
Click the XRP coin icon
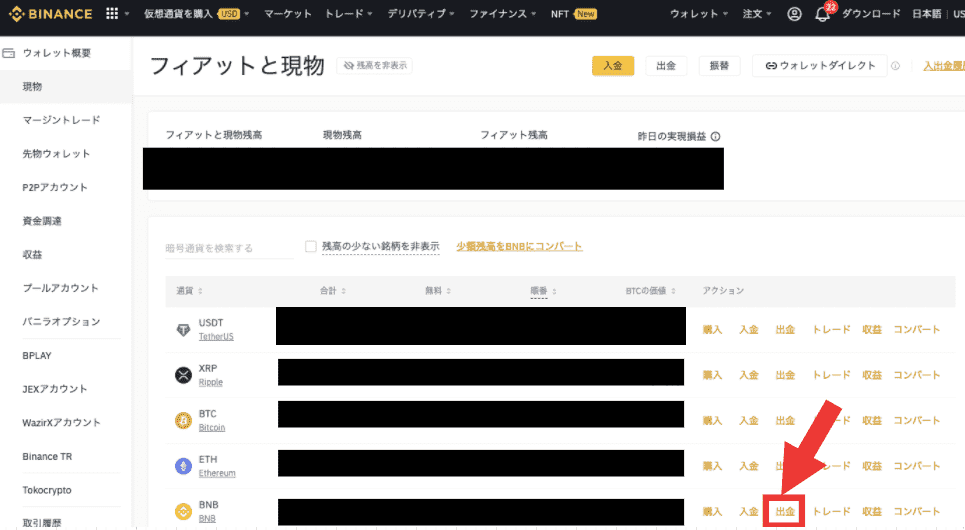coord(183,375)
